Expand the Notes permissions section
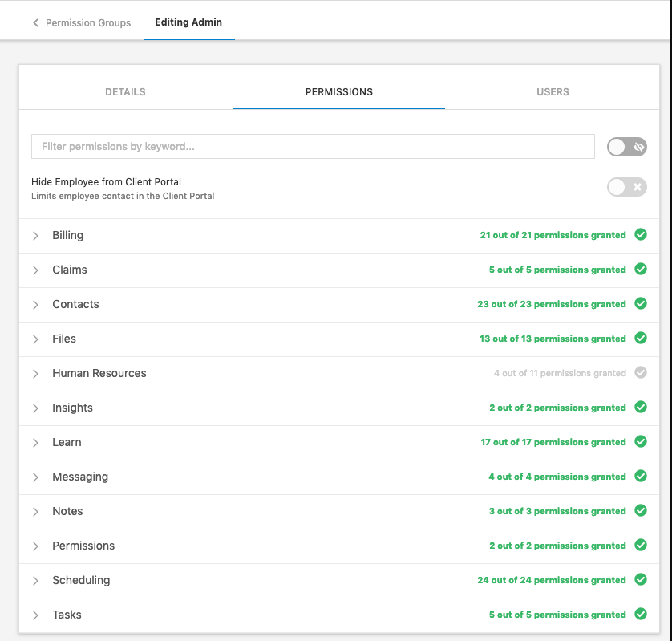The height and width of the screenshot is (641, 672). pos(35,511)
